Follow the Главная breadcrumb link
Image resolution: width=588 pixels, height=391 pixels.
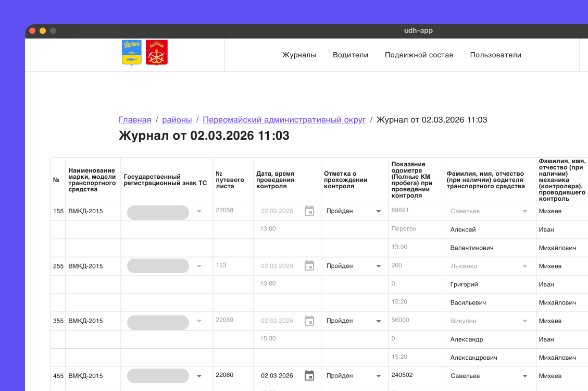pyautogui.click(x=135, y=120)
